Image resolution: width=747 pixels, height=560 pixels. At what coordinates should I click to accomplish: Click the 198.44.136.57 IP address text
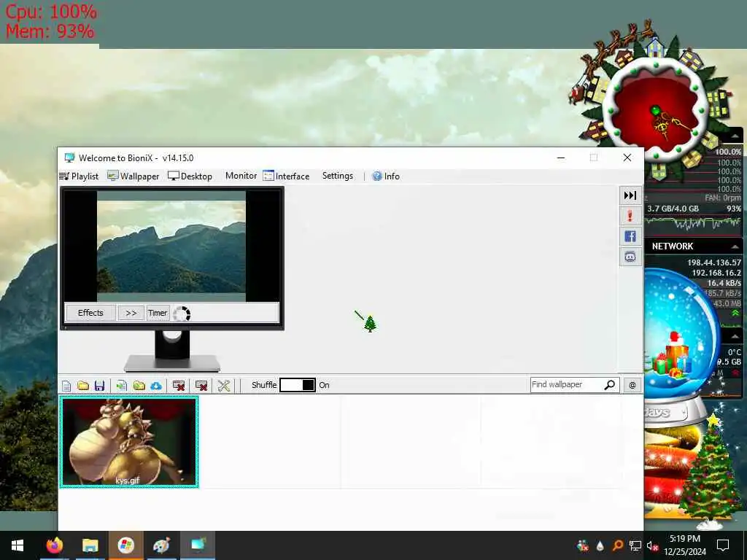[x=713, y=262]
